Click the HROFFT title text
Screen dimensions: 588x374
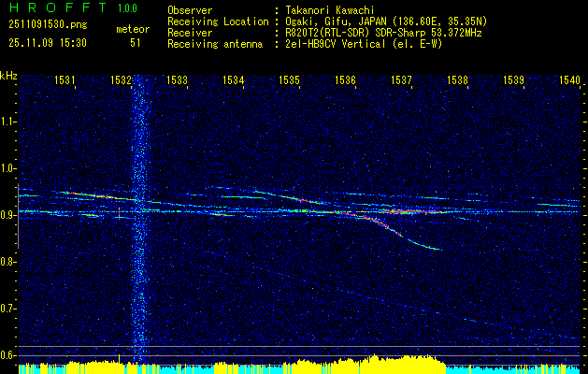click(x=57, y=7)
